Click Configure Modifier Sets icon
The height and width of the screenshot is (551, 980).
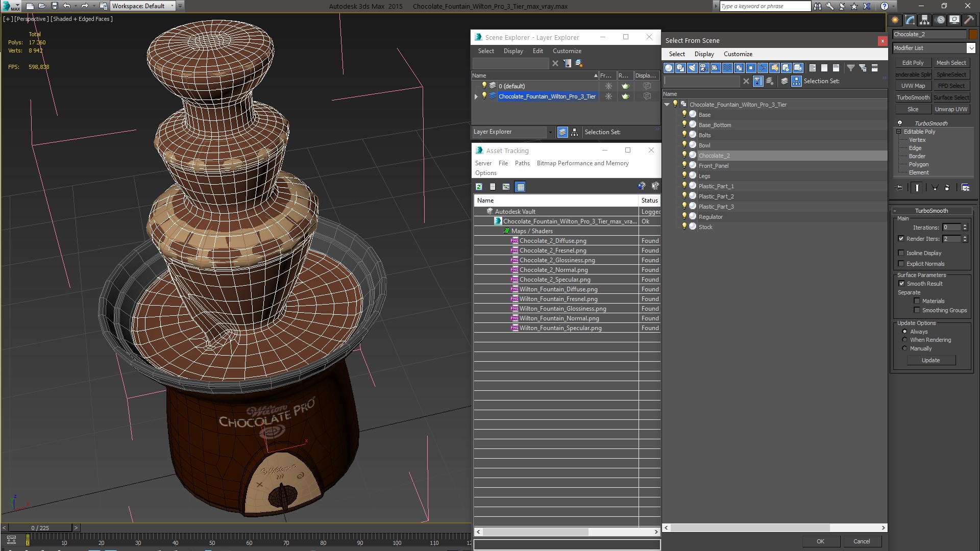click(x=965, y=188)
